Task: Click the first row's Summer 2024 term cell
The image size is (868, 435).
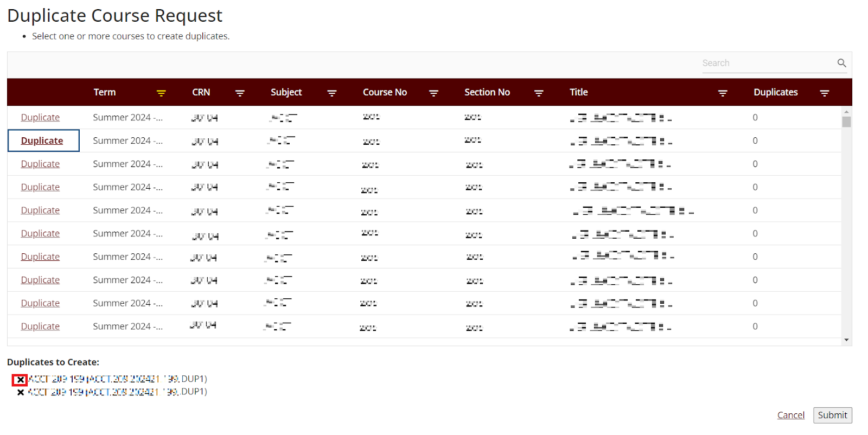Action: 127,117
